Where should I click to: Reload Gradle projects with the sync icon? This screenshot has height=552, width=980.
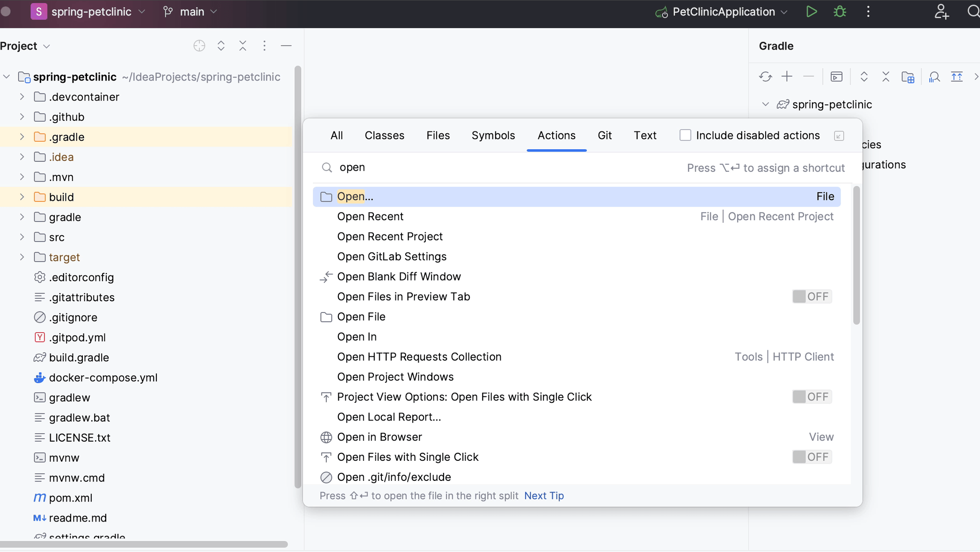pos(765,77)
